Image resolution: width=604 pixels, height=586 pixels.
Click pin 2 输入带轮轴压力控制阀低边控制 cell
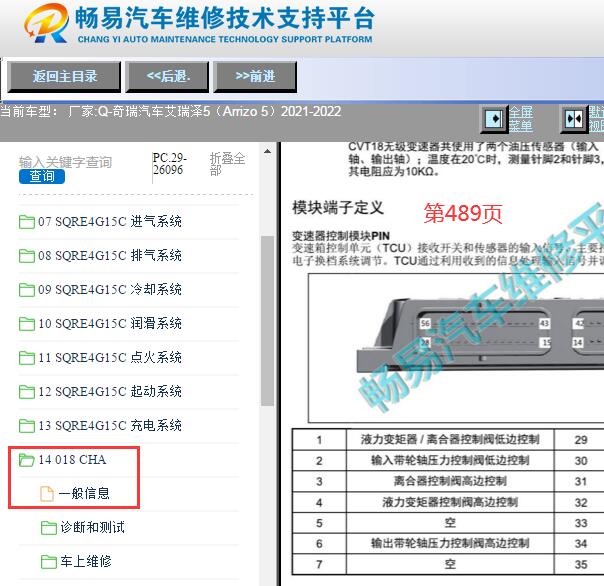(450, 460)
